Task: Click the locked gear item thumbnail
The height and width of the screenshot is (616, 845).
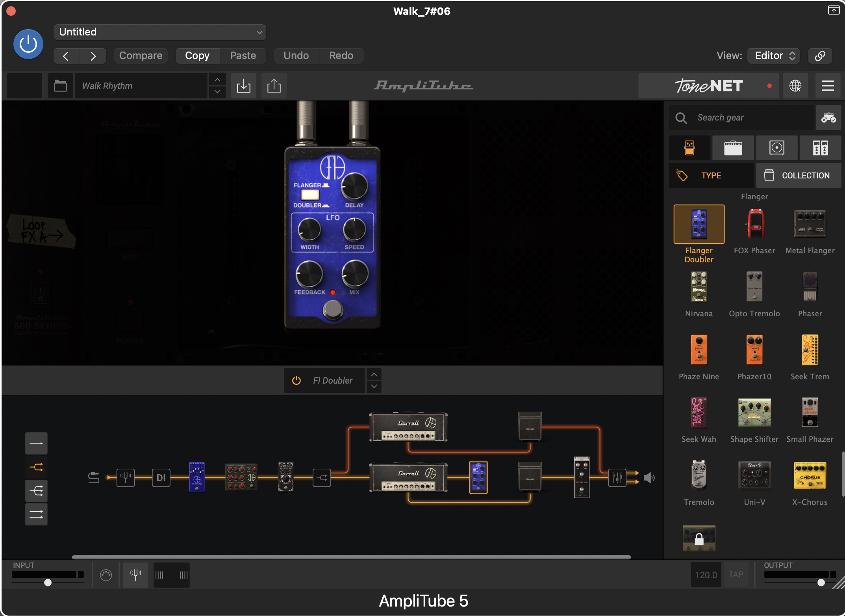Action: pos(699,538)
